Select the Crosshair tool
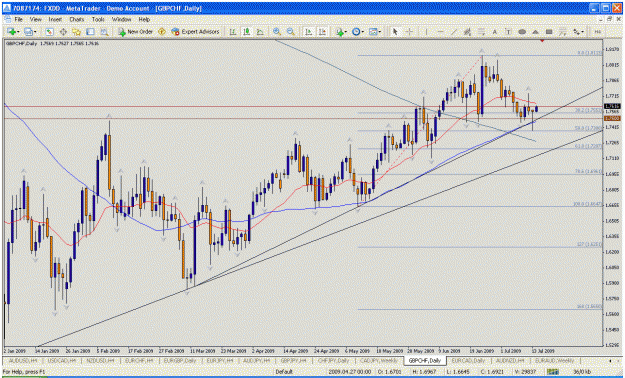The height and width of the screenshot is (378, 625). pos(409,32)
